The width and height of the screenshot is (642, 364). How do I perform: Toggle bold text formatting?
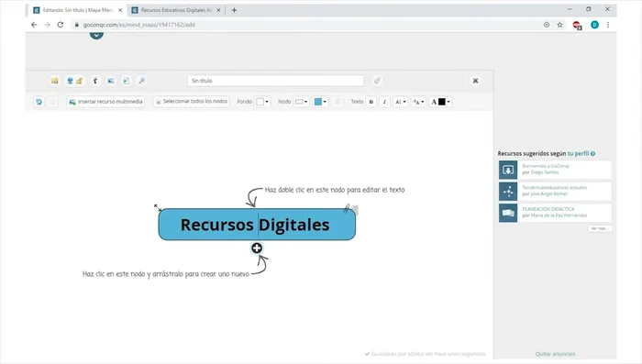click(x=371, y=102)
